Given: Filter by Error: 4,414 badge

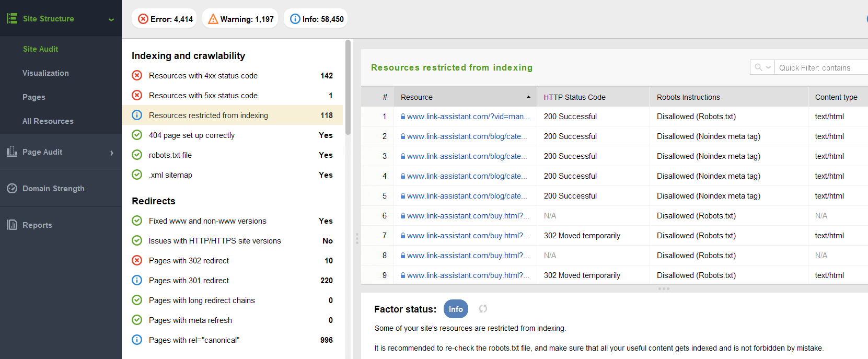Looking at the screenshot, I should coord(165,19).
